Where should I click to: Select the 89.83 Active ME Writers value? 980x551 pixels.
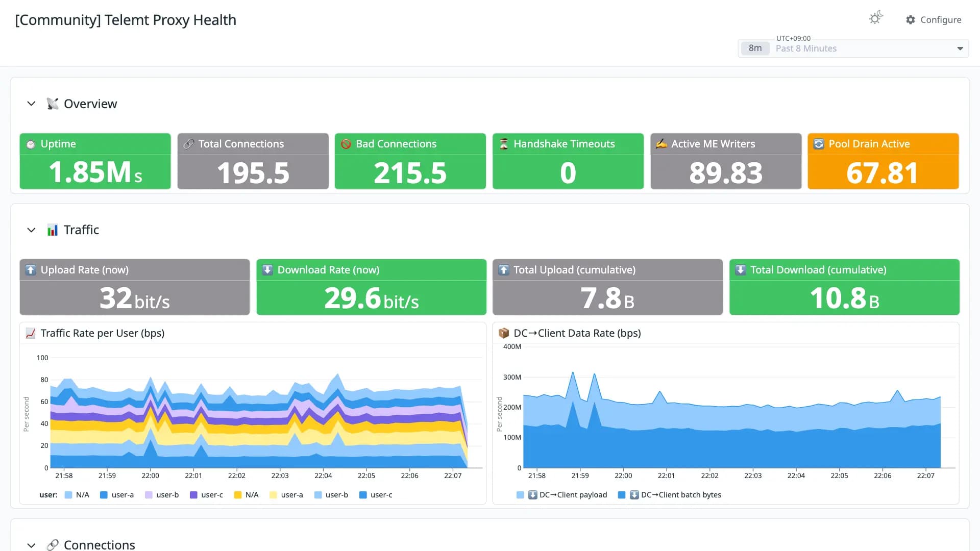click(726, 173)
